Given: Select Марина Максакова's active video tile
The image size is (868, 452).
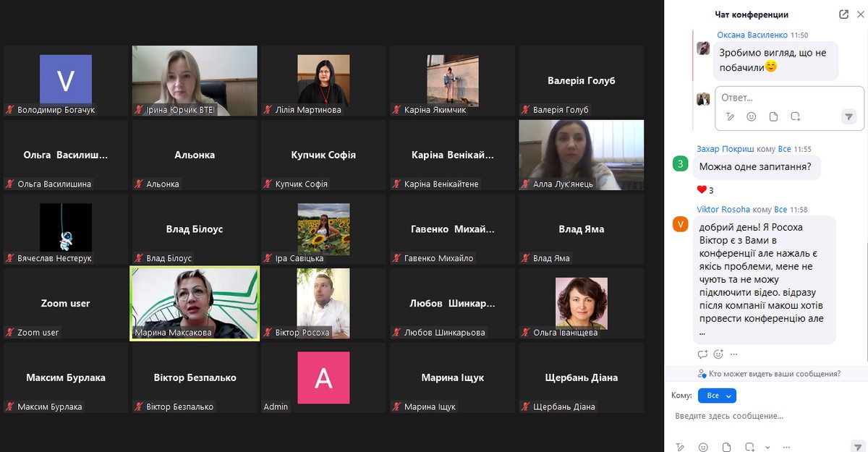Looking at the screenshot, I should point(194,303).
